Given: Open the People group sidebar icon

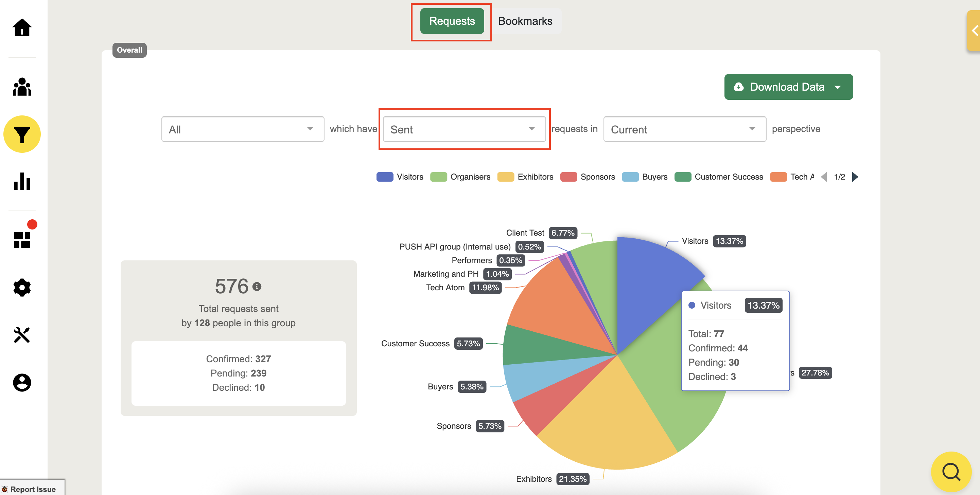Looking at the screenshot, I should click(x=22, y=87).
